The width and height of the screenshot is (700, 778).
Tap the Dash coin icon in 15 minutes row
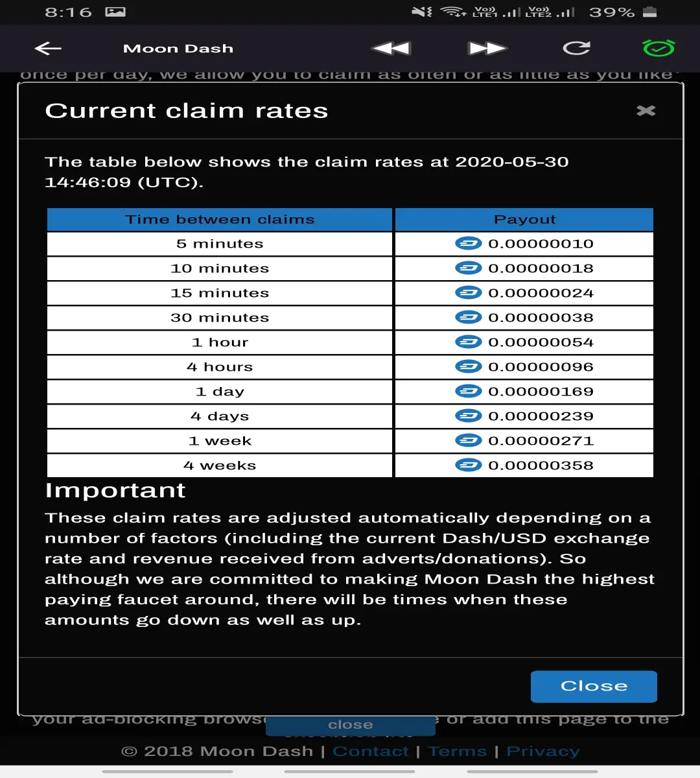point(469,293)
